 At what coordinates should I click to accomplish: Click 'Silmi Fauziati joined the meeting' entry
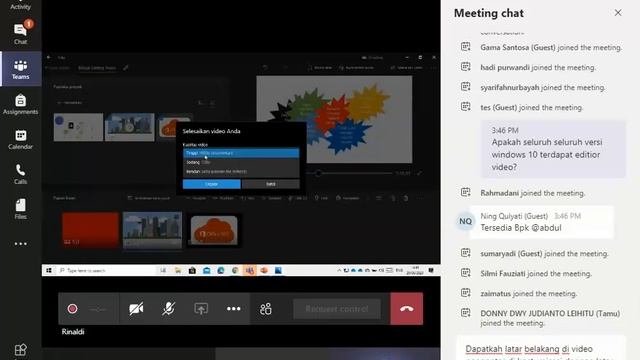pyautogui.click(x=536, y=273)
